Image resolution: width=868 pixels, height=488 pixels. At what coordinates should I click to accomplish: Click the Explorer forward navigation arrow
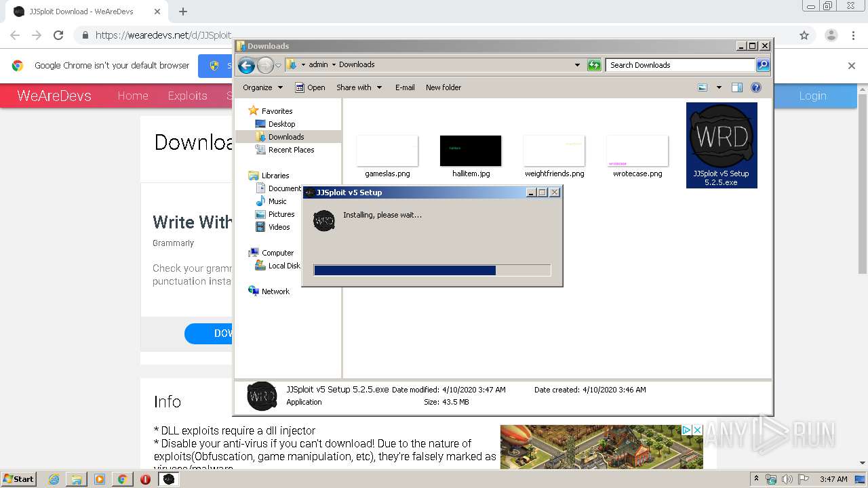(x=265, y=65)
